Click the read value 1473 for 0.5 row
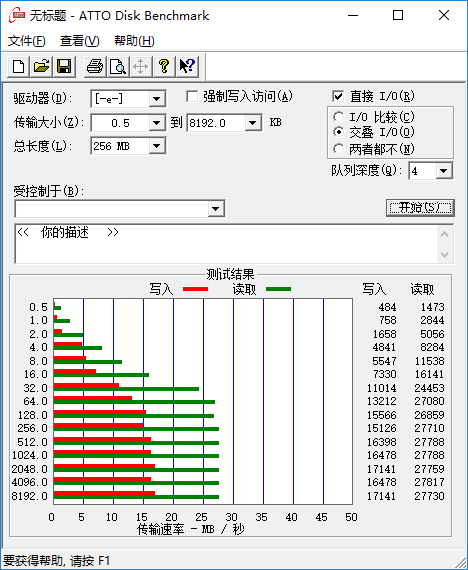Viewport: 468px width, 570px height. pyautogui.click(x=432, y=307)
